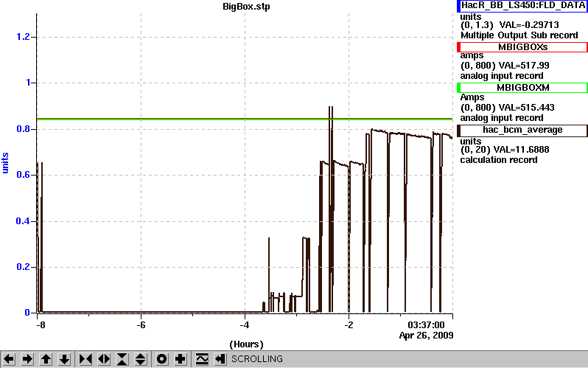Viewport: 588px width, 368px height.
Task: Select the hac_bcm_average legend entry
Action: click(522, 130)
